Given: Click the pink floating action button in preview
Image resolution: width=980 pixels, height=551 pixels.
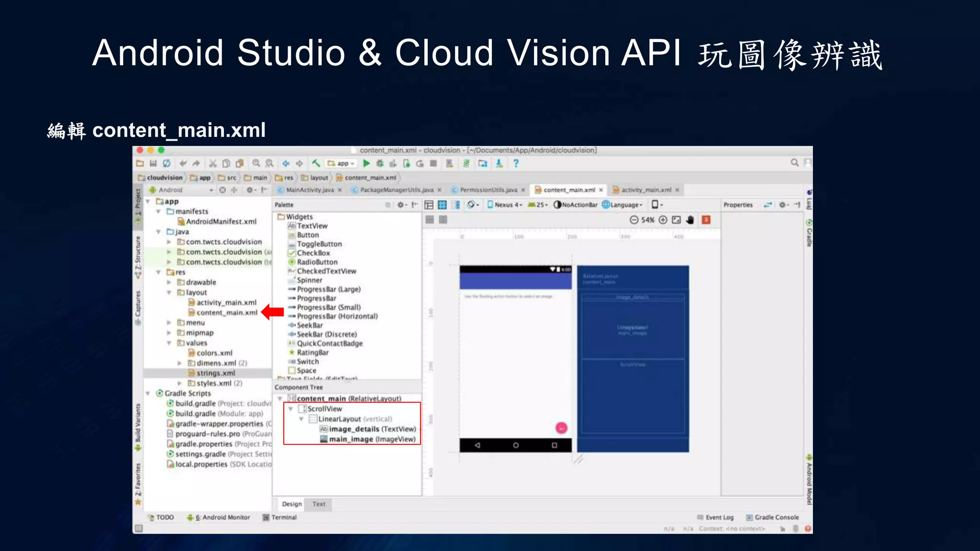Looking at the screenshot, I should tap(561, 428).
